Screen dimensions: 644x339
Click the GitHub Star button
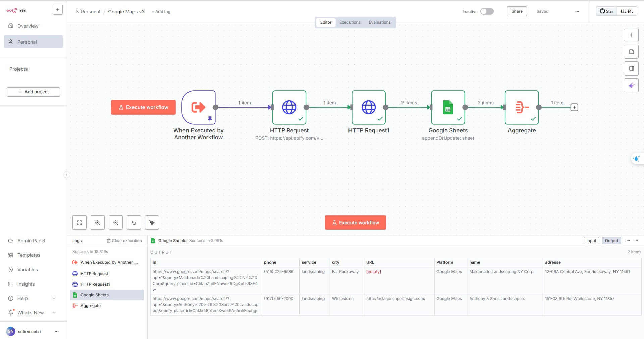pos(607,11)
